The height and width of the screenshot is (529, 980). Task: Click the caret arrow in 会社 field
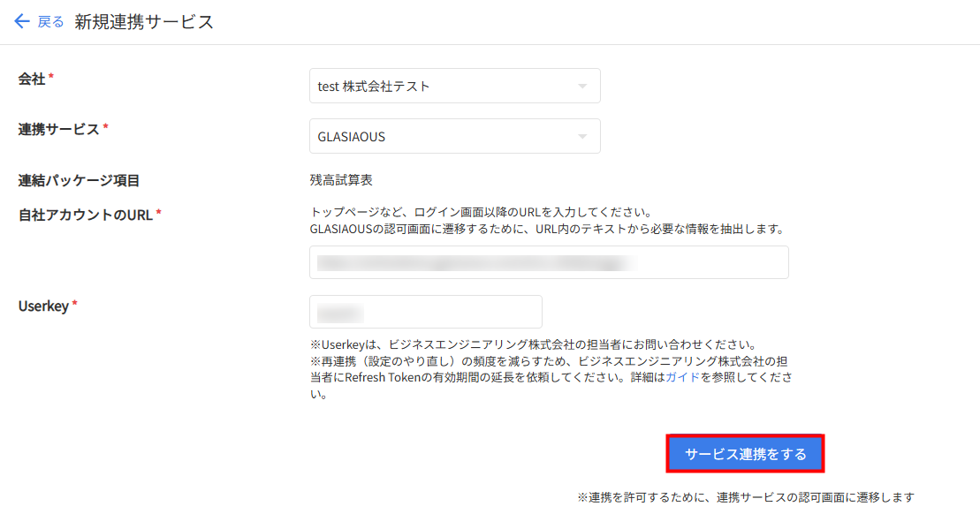(x=581, y=87)
